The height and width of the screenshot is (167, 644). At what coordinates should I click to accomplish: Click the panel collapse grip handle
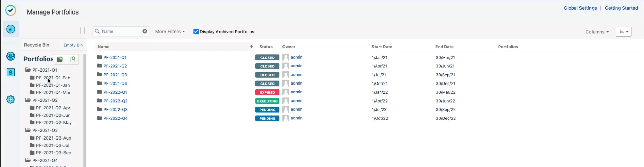tap(82, 31)
